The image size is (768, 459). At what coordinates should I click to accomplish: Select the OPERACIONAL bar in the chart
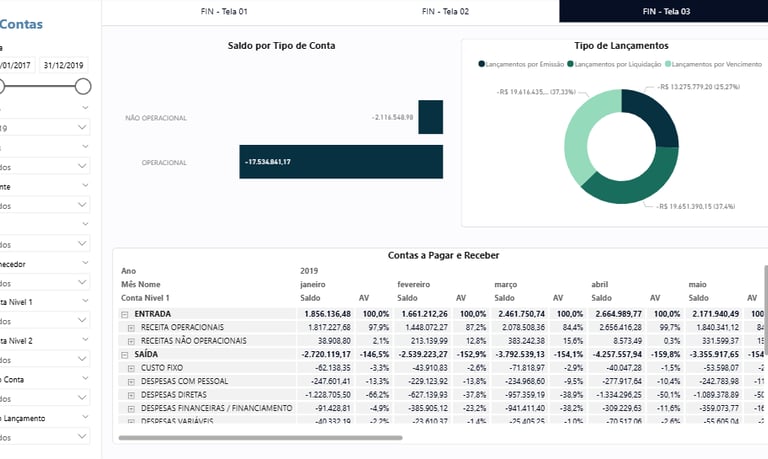341,162
